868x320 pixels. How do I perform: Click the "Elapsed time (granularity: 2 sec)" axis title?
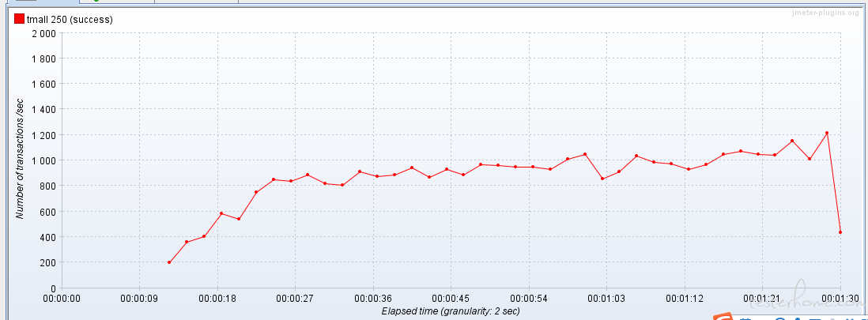pyautogui.click(x=450, y=311)
